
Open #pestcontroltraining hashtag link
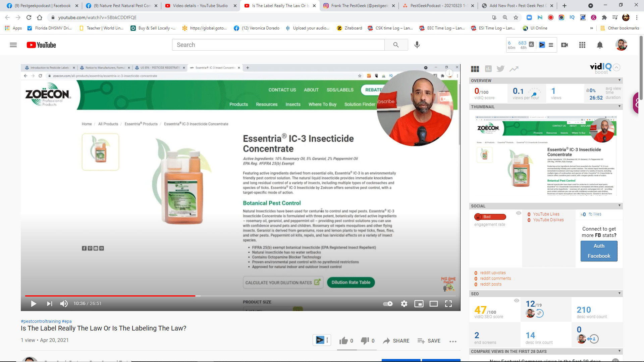[x=41, y=321]
